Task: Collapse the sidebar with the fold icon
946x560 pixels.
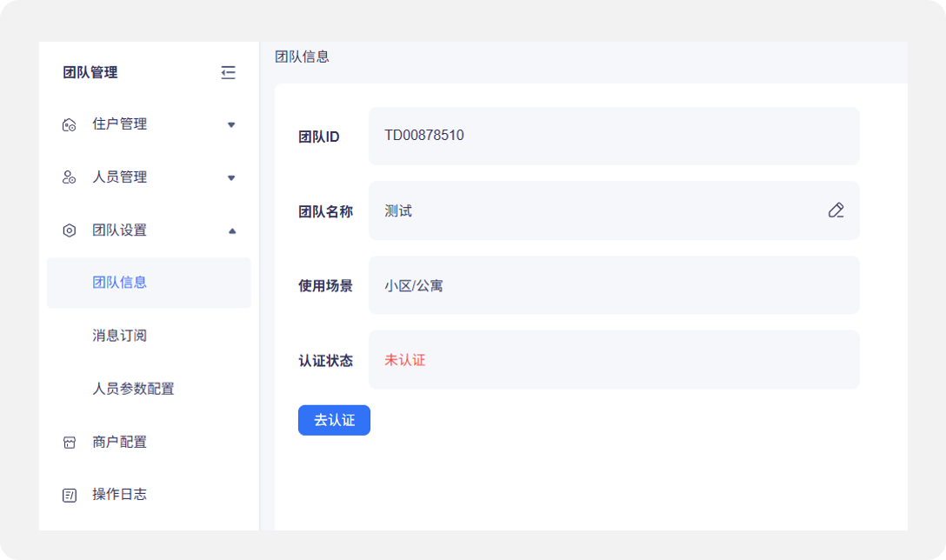Action: (228, 73)
